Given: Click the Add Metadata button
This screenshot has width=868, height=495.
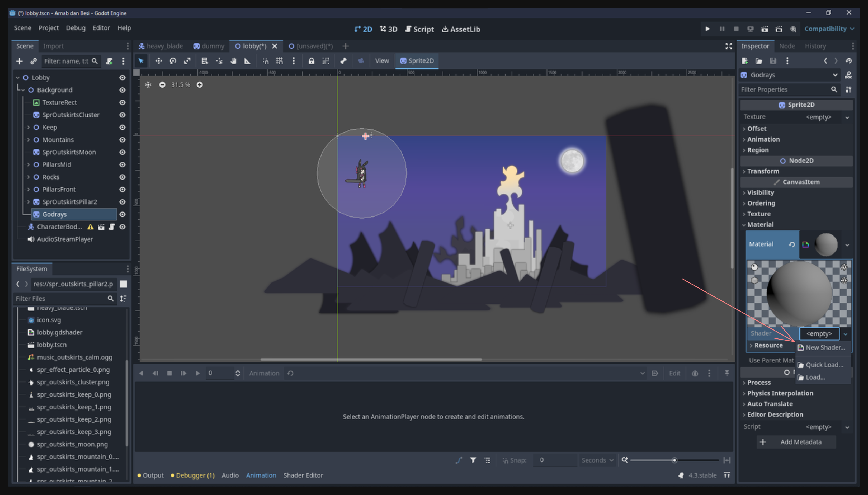Looking at the screenshot, I should [x=796, y=442].
